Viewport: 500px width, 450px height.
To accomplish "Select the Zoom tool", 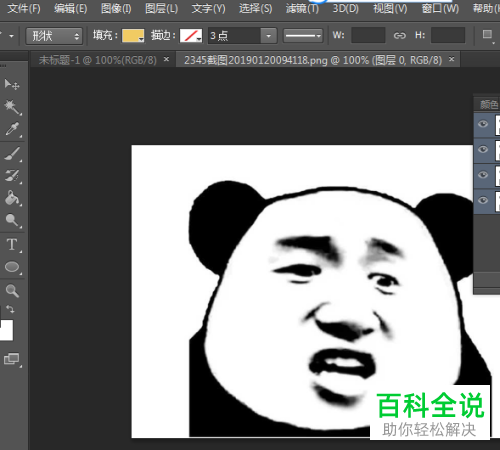I will pos(12,291).
